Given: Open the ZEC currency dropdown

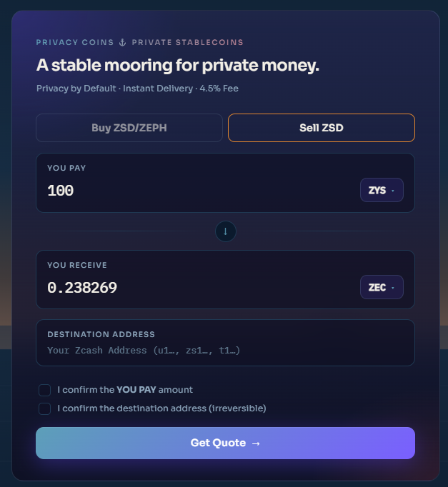Looking at the screenshot, I should (382, 287).
